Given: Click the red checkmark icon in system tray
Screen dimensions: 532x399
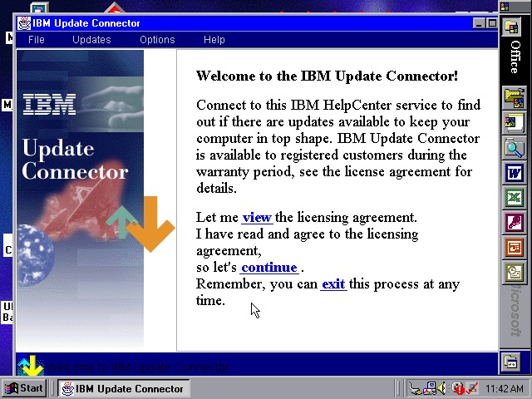Looking at the screenshot, I should (x=471, y=388).
